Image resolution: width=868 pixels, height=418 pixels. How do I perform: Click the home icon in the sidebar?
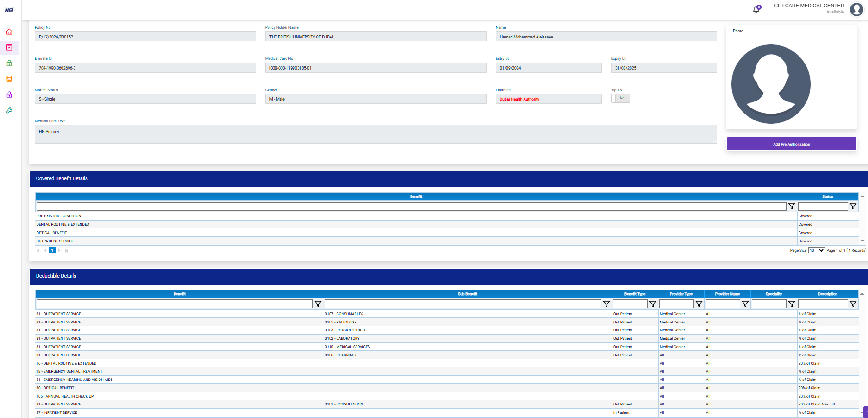click(9, 32)
